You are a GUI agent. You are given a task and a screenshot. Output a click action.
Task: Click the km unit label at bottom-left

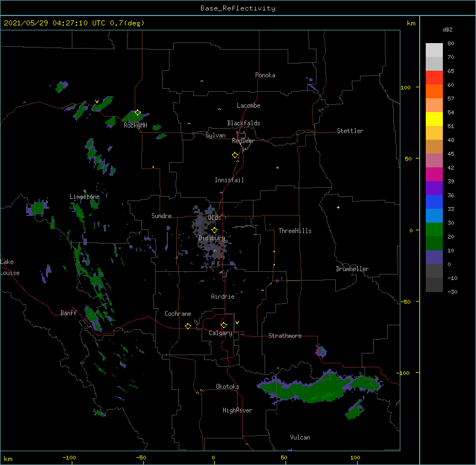tap(8, 458)
